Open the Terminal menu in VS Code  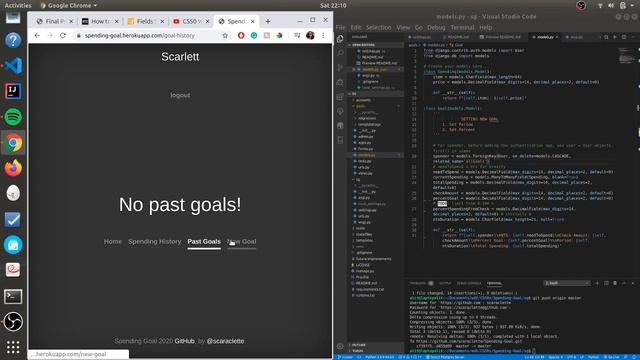click(462, 27)
